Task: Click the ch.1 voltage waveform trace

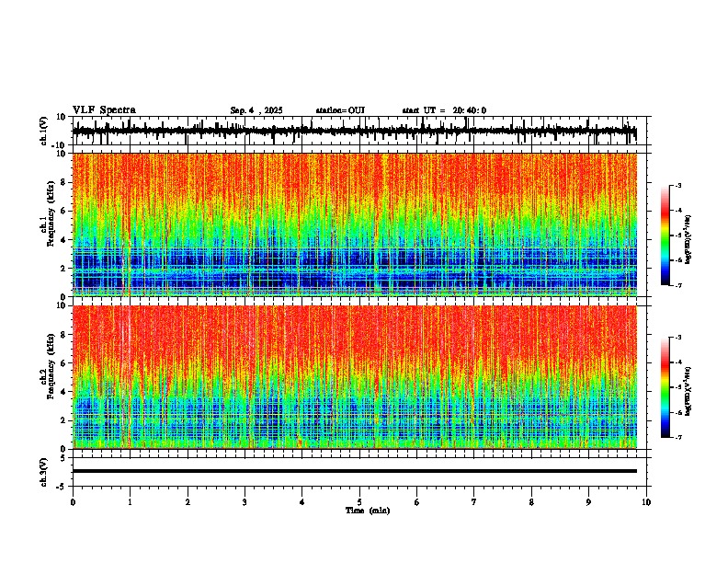Action: point(355,131)
